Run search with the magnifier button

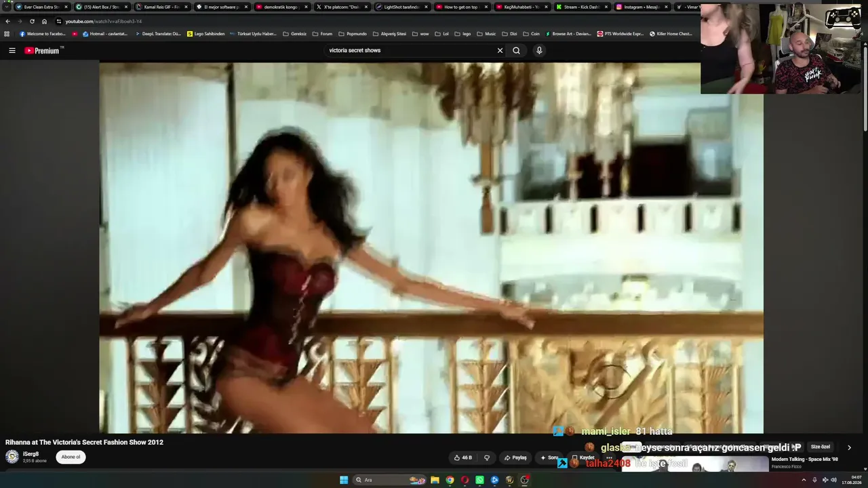(516, 50)
